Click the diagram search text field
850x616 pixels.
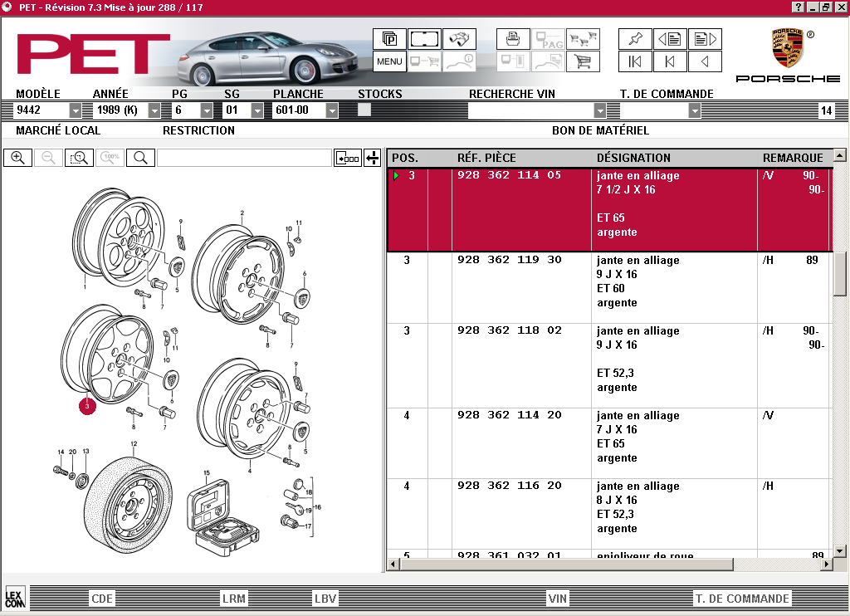pyautogui.click(x=244, y=158)
